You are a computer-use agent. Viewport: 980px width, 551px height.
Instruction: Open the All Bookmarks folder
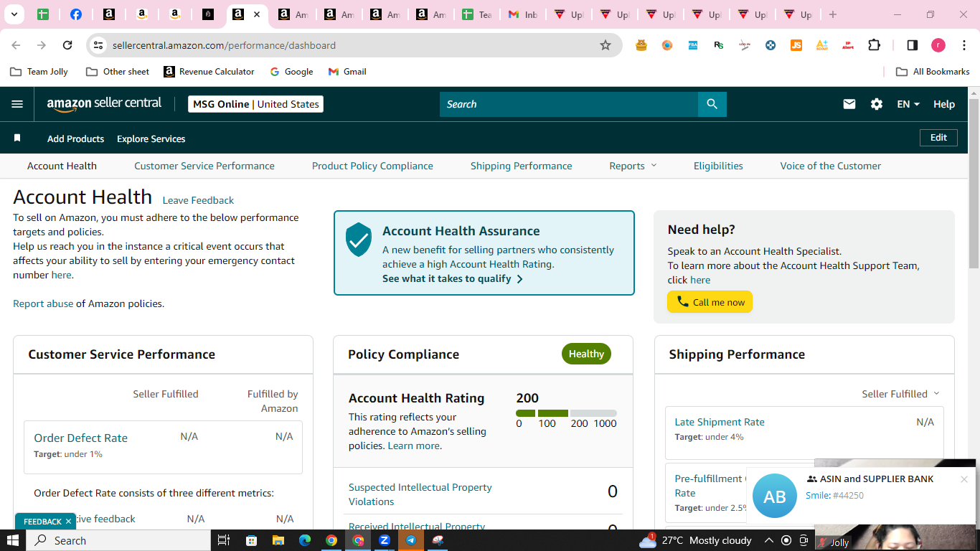pos(933,72)
